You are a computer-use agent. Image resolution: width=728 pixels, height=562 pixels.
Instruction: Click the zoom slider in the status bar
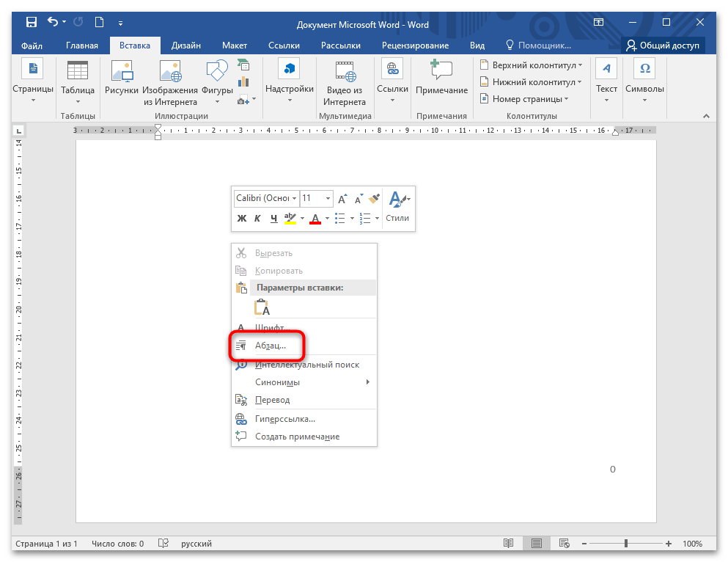click(625, 544)
